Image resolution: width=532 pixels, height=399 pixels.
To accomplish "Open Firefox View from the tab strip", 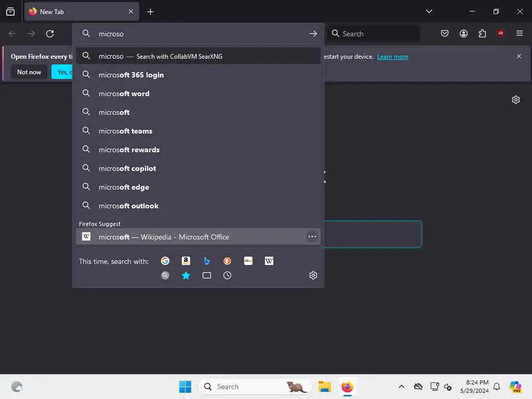I will click(x=10, y=11).
